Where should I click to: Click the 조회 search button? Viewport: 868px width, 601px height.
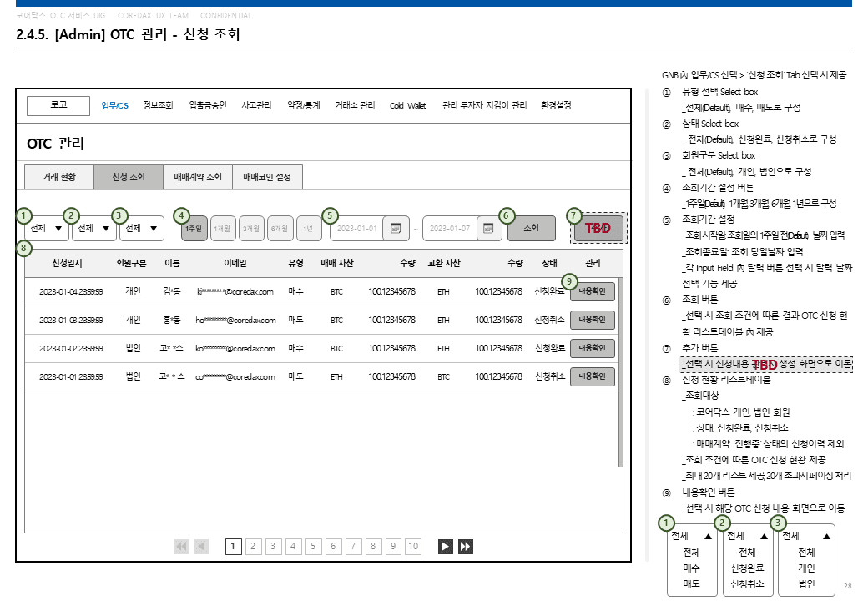coord(532,228)
